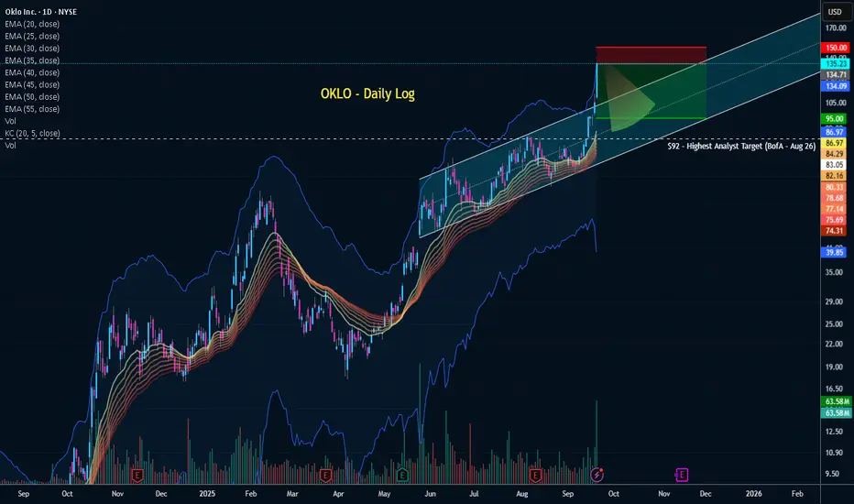Click the green 63.58M volume label

(x=837, y=401)
